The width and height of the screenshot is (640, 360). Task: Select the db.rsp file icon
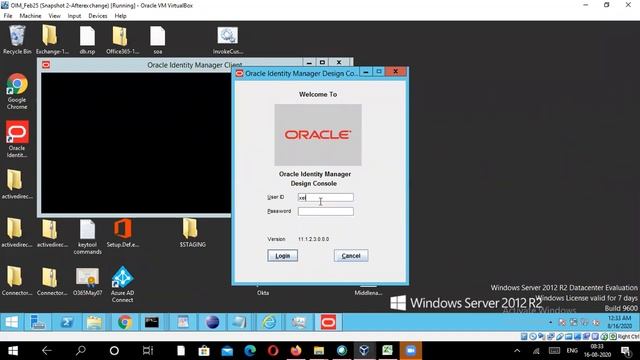point(87,40)
